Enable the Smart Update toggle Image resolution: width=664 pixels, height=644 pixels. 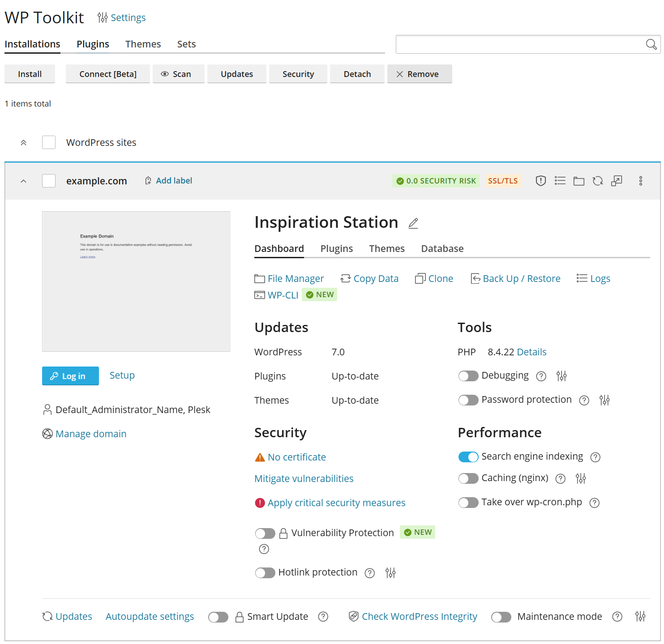218,617
